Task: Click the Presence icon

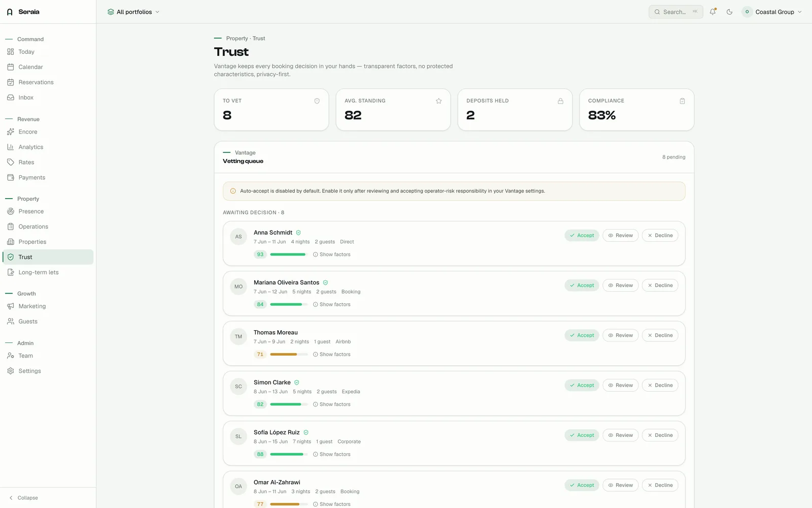Action: pos(11,211)
